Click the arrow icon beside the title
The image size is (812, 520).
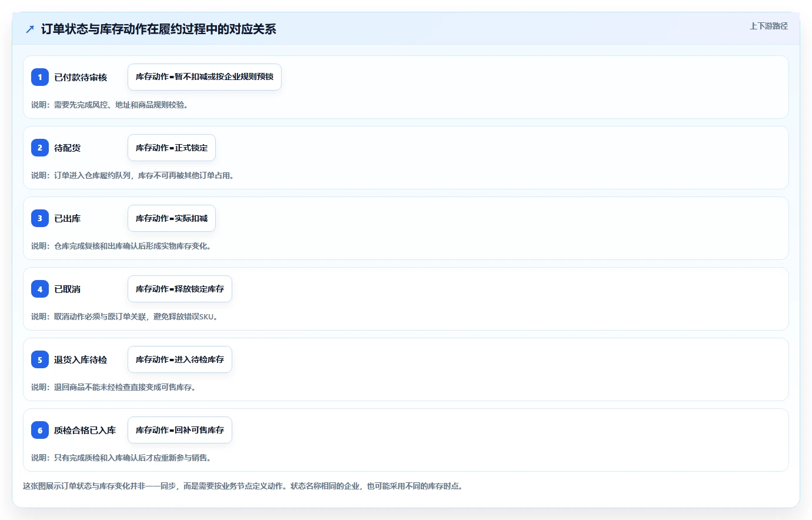[x=30, y=29]
